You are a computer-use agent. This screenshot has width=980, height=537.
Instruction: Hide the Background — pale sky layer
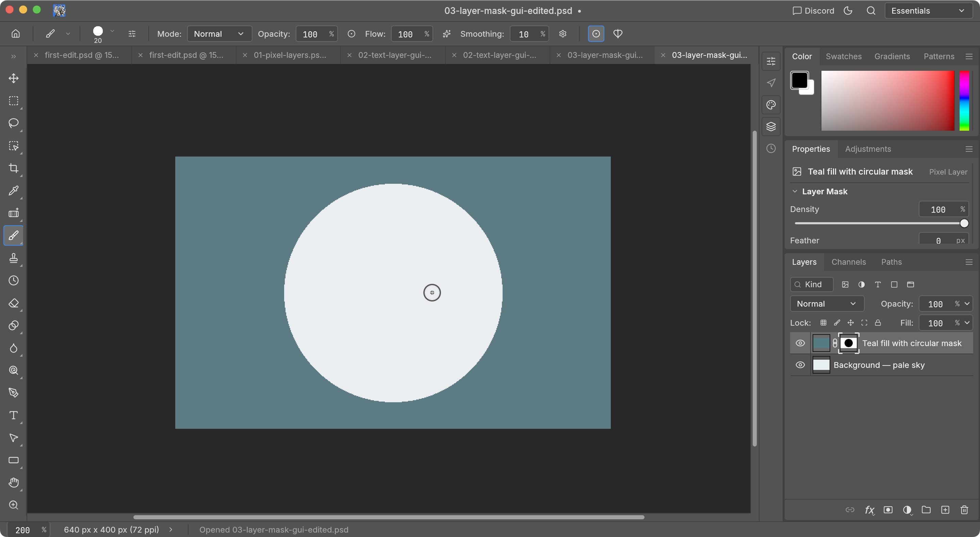(x=800, y=365)
